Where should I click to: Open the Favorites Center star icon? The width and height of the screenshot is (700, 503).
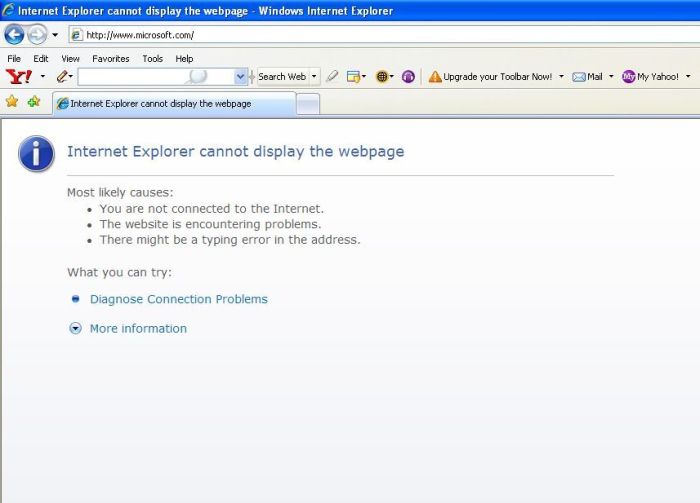tap(12, 102)
